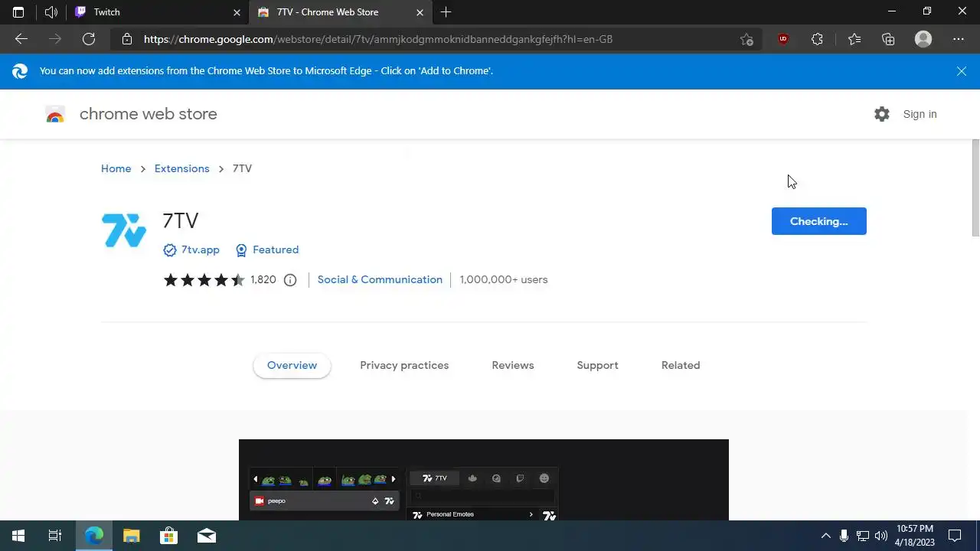Click the Featured badge
980x551 pixels.
266,249
